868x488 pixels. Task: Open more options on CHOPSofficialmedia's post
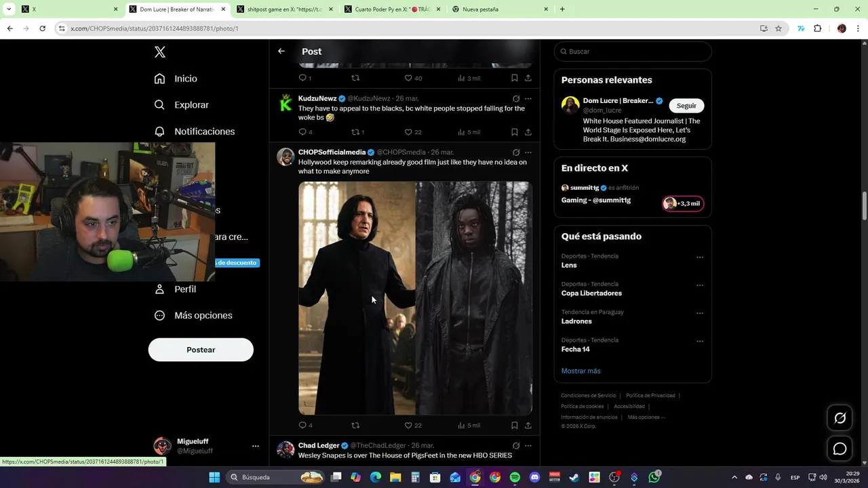(528, 152)
